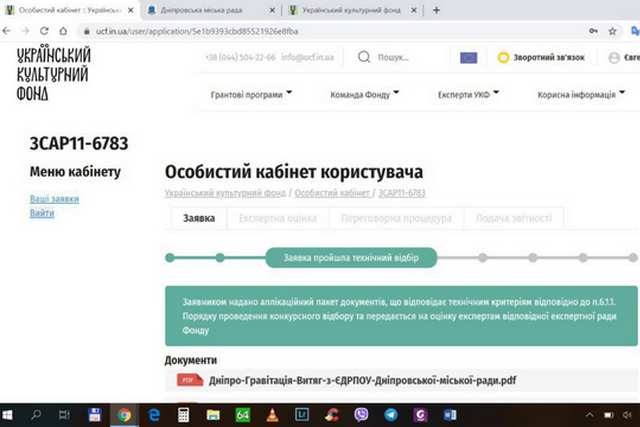640x427 pixels.
Task: Launch Edge browser from taskbar
Action: click(154, 415)
